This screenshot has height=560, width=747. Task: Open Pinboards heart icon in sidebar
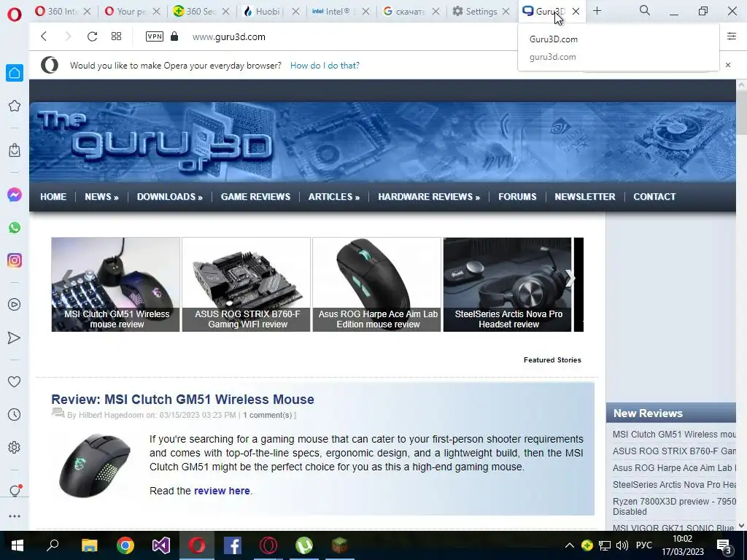click(x=15, y=381)
